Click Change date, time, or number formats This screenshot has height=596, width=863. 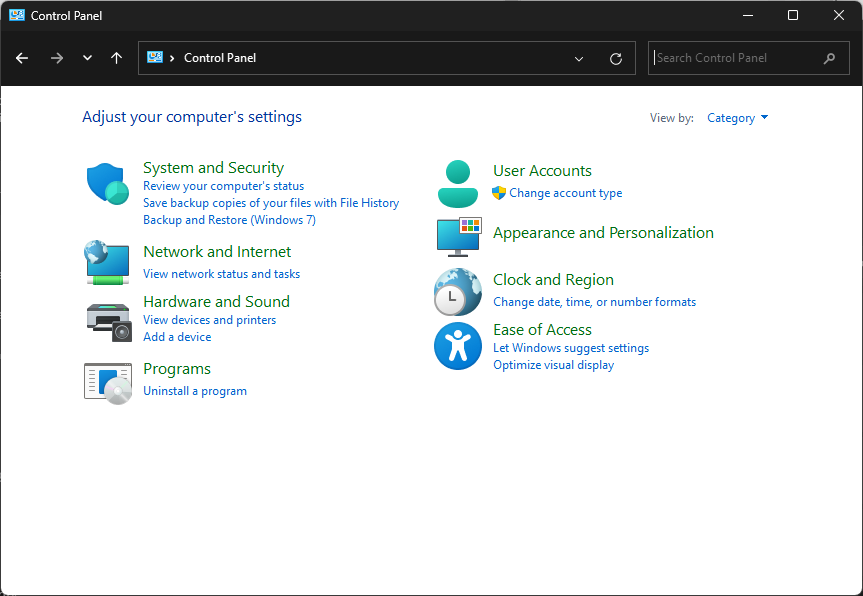coord(594,302)
